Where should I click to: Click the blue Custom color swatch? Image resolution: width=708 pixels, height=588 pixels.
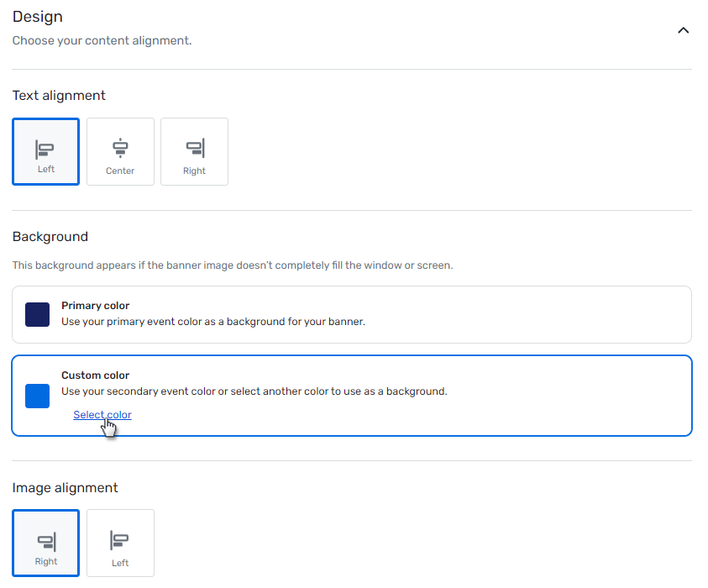pyautogui.click(x=37, y=396)
